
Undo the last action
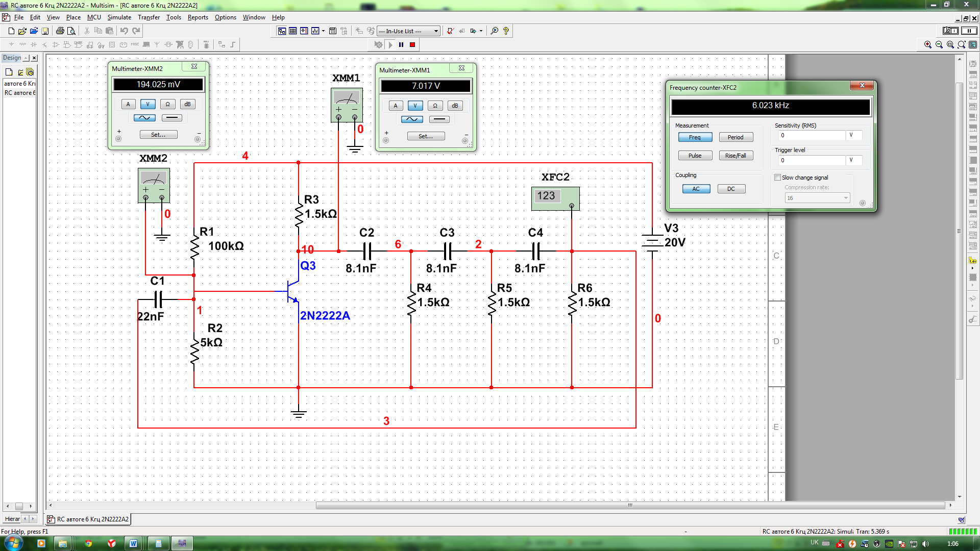[124, 31]
